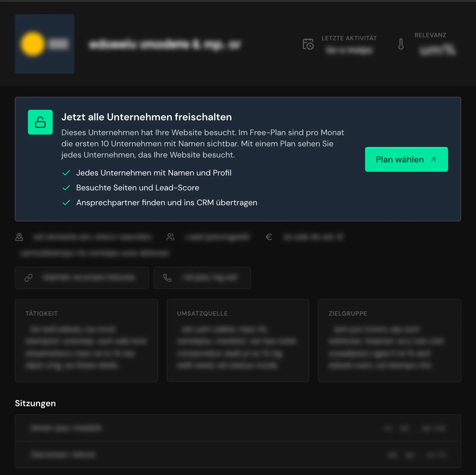476x475 pixels.
Task: Click the map pin location icon
Action: pyautogui.click(x=19, y=237)
